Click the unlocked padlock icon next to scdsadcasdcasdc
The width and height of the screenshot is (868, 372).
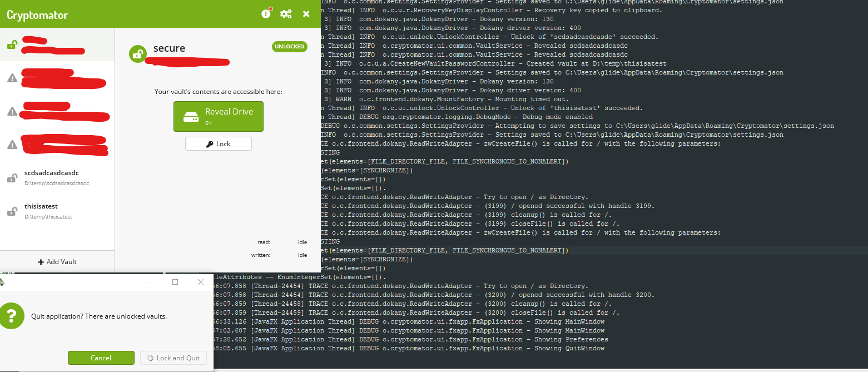pos(13,177)
